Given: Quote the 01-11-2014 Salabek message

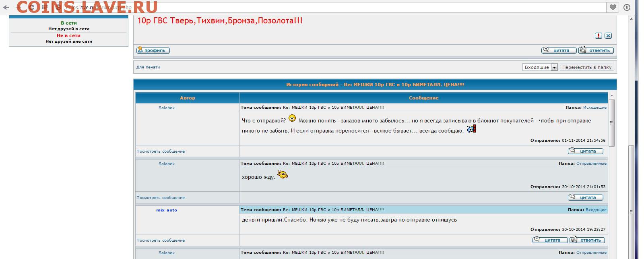Looking at the screenshot, I should tap(586, 151).
